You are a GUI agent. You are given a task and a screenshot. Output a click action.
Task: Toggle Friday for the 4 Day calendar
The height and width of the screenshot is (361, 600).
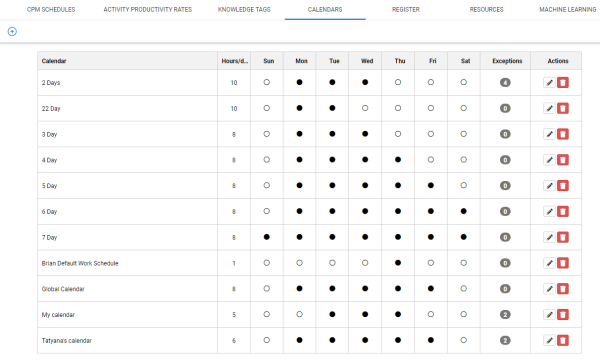pyautogui.click(x=431, y=160)
